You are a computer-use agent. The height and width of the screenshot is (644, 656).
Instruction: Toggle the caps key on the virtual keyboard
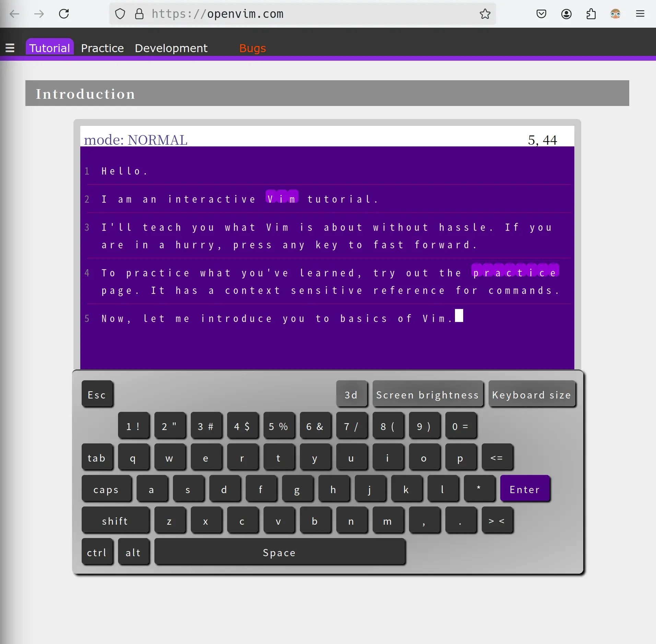coord(106,489)
